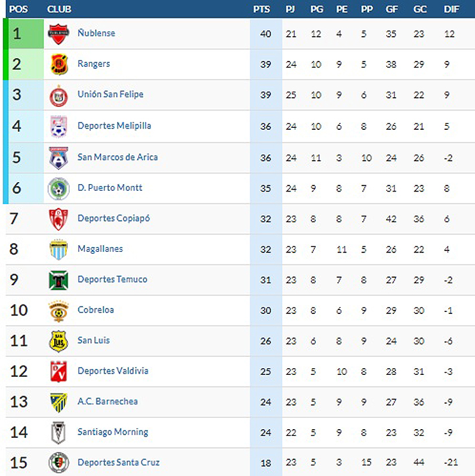Open the A.C. Barnechea club link
The width and height of the screenshot is (475, 476).
[107, 401]
